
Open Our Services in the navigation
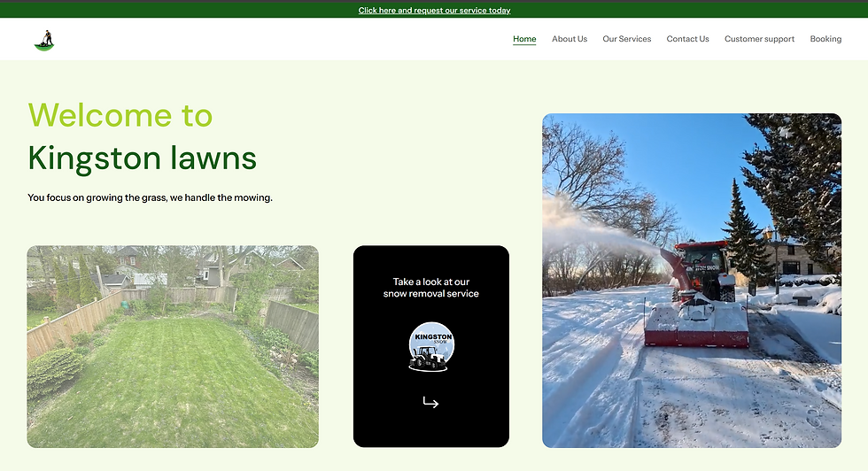tap(627, 39)
